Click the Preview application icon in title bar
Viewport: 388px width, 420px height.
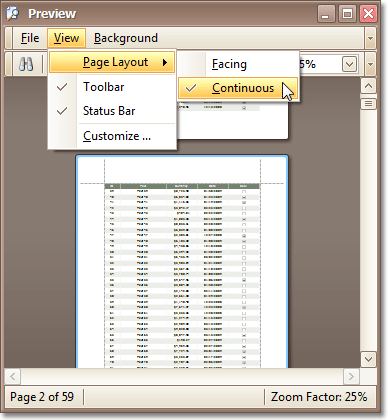[x=13, y=13]
